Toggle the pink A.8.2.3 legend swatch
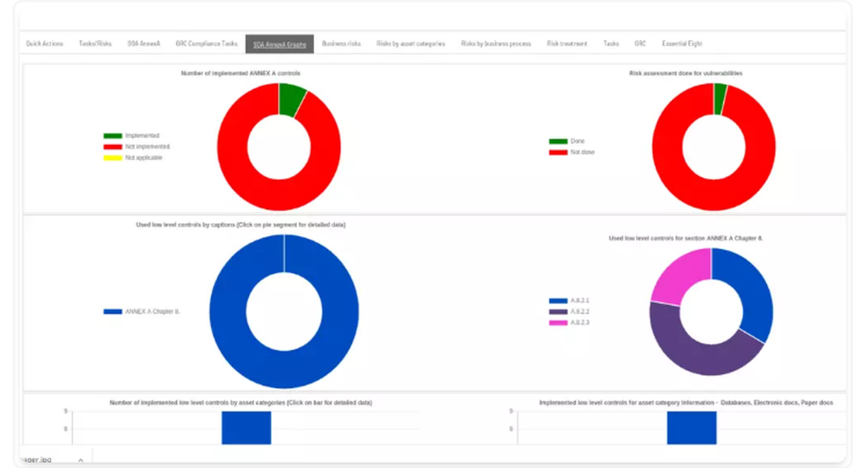868x468 pixels. (x=558, y=322)
